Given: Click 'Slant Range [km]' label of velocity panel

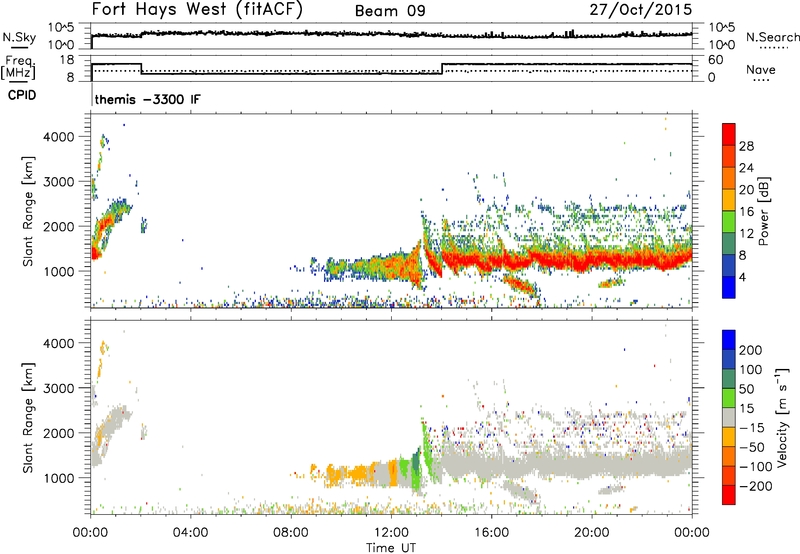Looking at the screenshot, I should [28, 418].
